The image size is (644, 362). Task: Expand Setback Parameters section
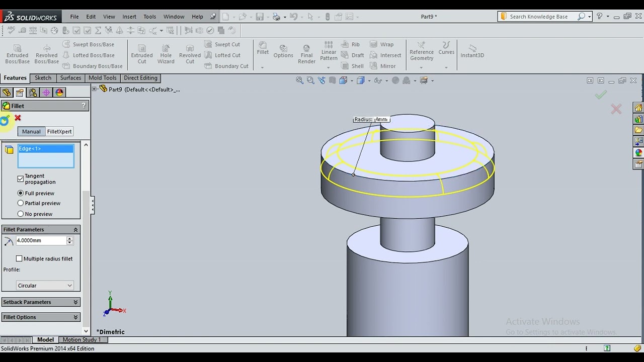(41, 302)
